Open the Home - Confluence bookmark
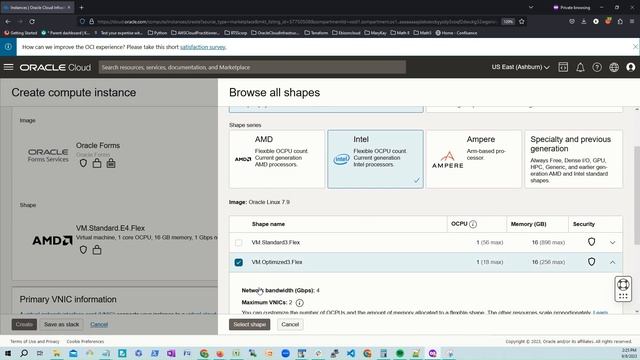This screenshot has width=640, height=360. point(456,33)
